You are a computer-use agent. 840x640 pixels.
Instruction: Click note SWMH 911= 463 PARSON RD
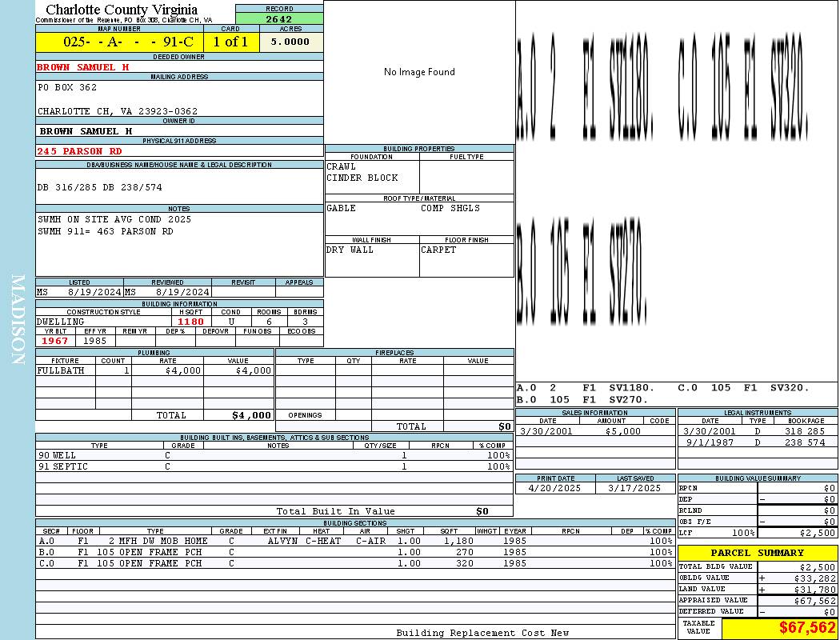tap(106, 231)
